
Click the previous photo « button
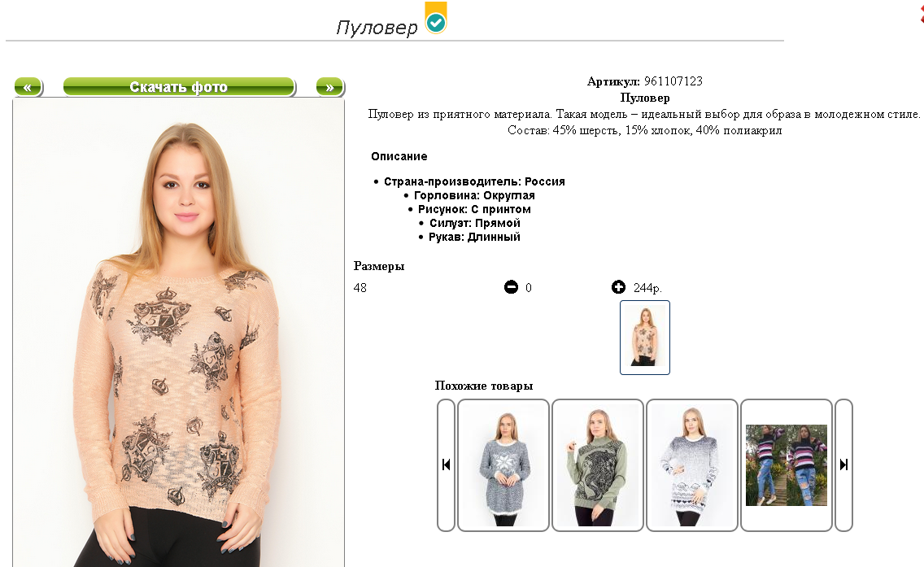28,87
